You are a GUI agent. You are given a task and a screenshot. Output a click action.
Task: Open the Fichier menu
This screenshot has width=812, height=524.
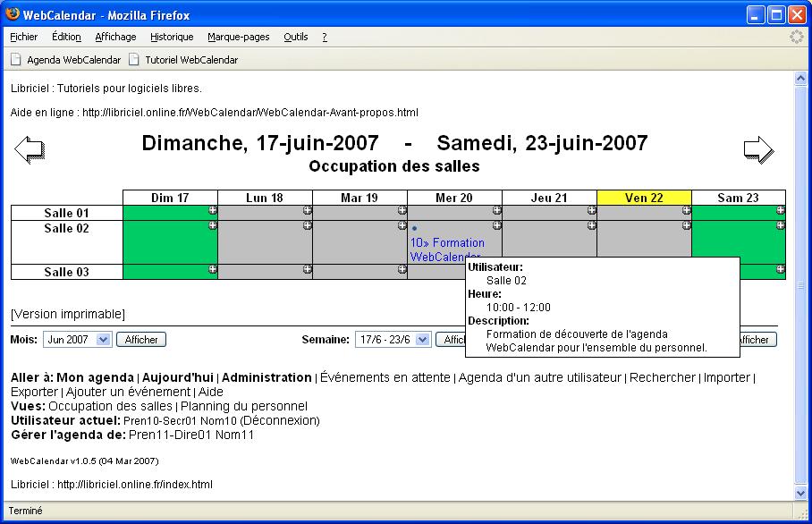tap(24, 37)
